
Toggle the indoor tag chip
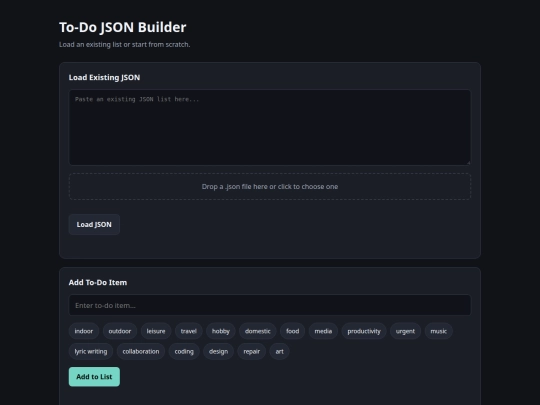tap(84, 331)
